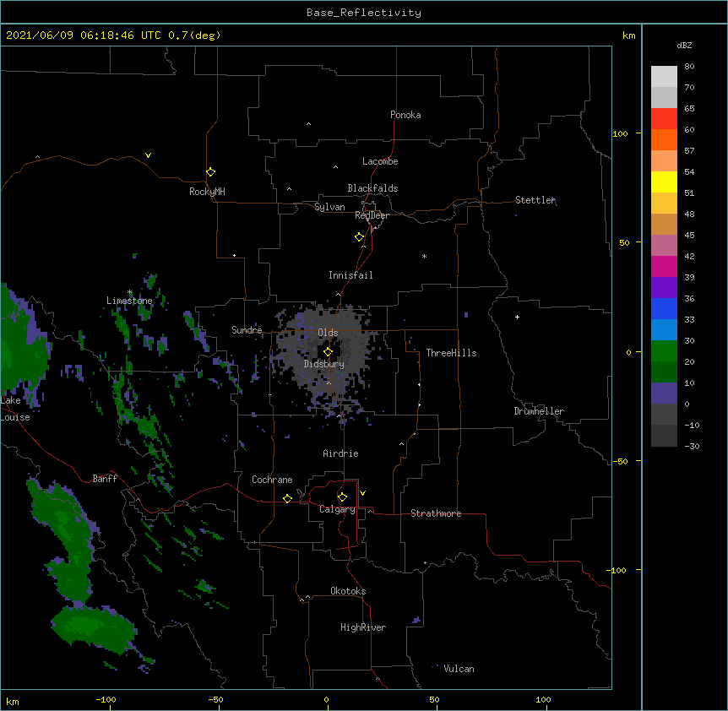Viewport: 728px width, 711px height.
Task: Click the Didsbury town label
Action: [323, 364]
